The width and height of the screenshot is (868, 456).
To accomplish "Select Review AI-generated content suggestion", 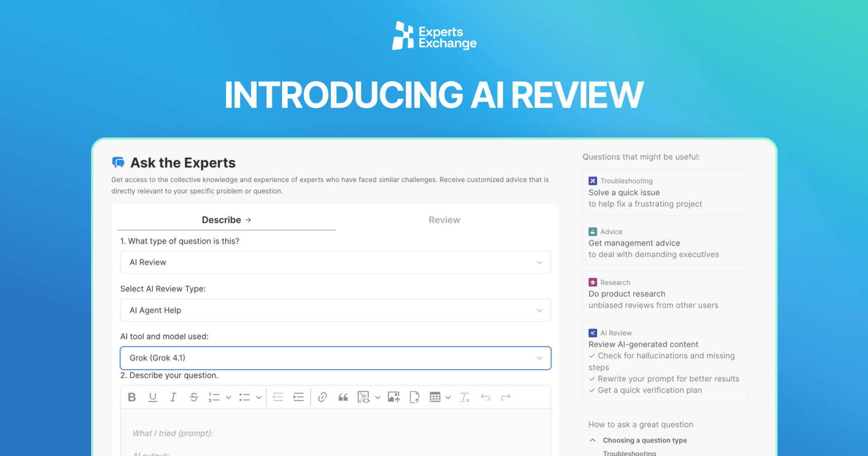I will [x=665, y=361].
